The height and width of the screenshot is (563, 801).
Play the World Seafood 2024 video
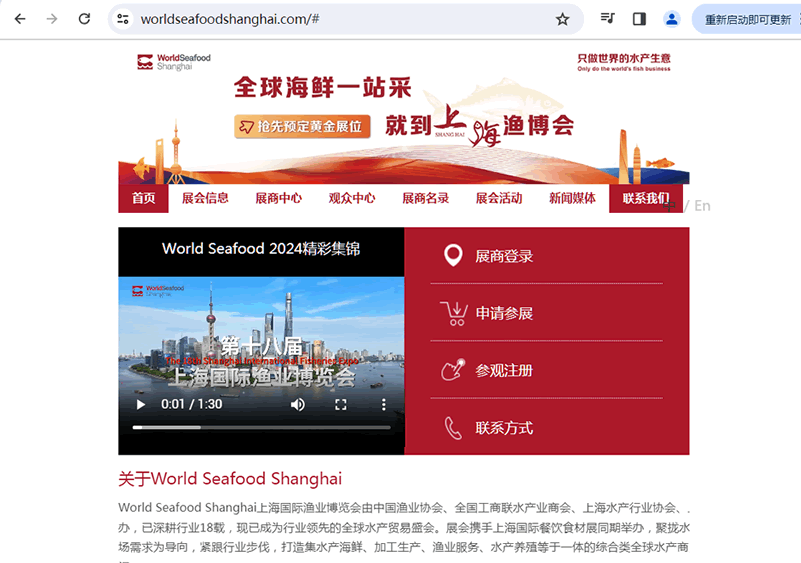[x=140, y=405]
